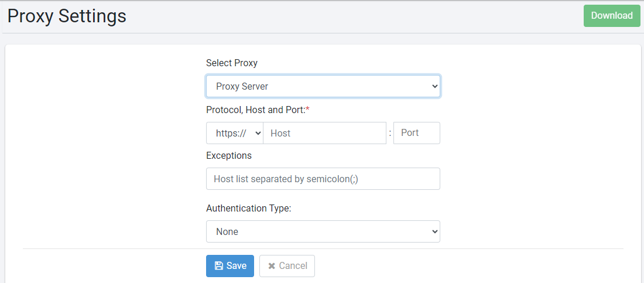Focus the Port input field

[x=416, y=133]
